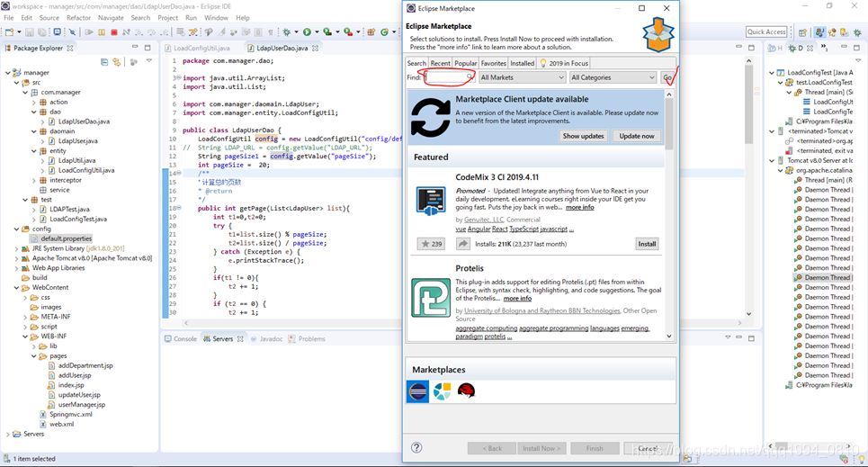868x467 pixels.
Task: Select the Favorites tab in Marketplace
Action: click(x=493, y=63)
